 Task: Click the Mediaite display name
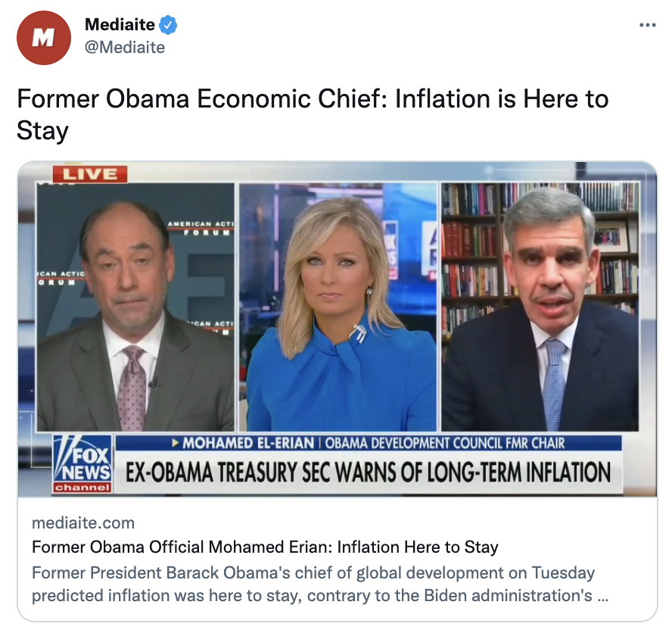(120, 24)
